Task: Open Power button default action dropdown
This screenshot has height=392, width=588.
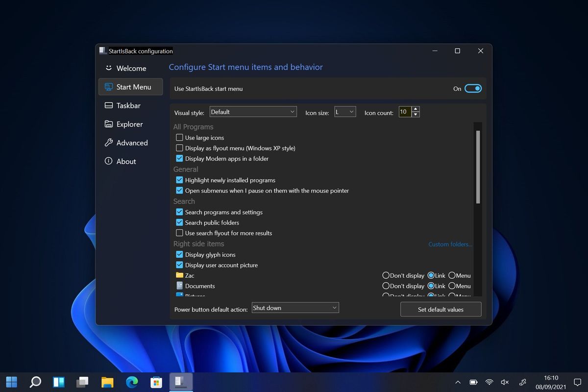Action: [295, 308]
